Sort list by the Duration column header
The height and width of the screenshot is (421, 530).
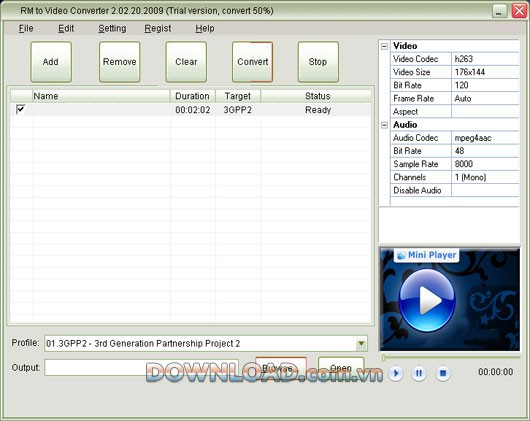click(192, 96)
